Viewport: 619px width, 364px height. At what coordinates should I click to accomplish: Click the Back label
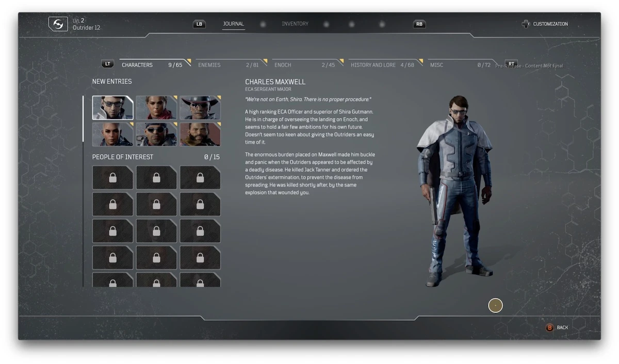[562, 327]
